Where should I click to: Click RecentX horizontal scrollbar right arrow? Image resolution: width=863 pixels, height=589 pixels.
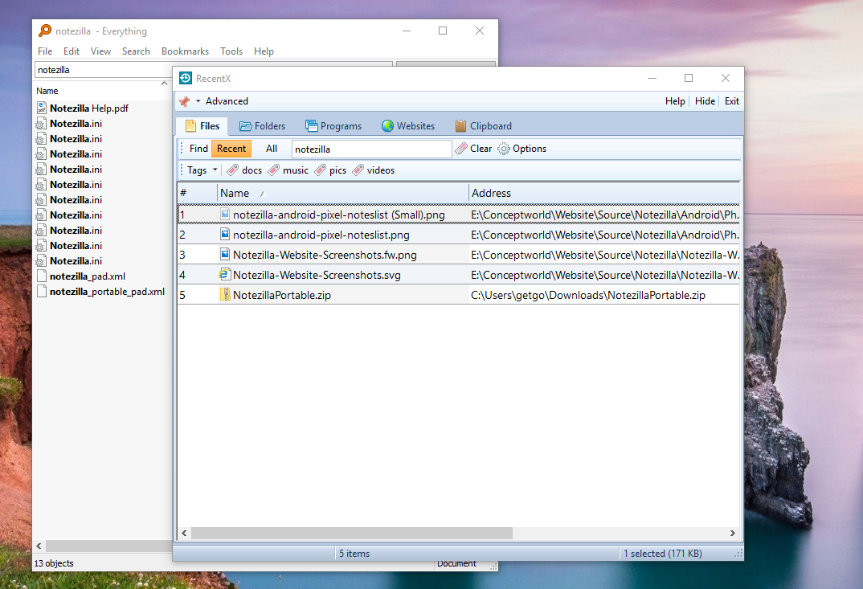732,533
